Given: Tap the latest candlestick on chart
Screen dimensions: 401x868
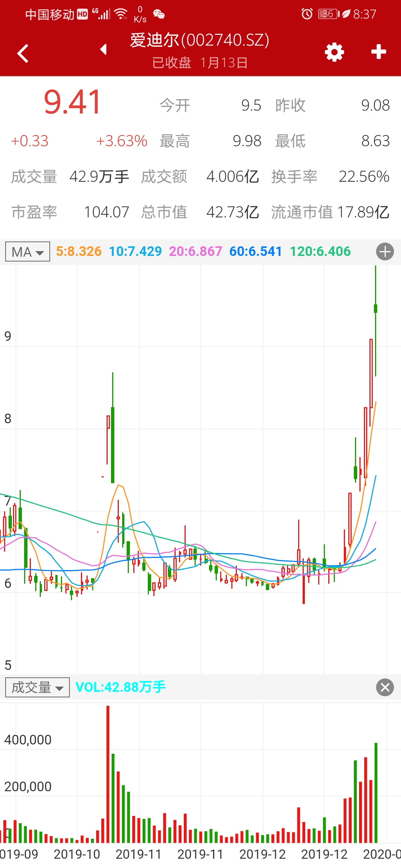Looking at the screenshot, I should [375, 309].
